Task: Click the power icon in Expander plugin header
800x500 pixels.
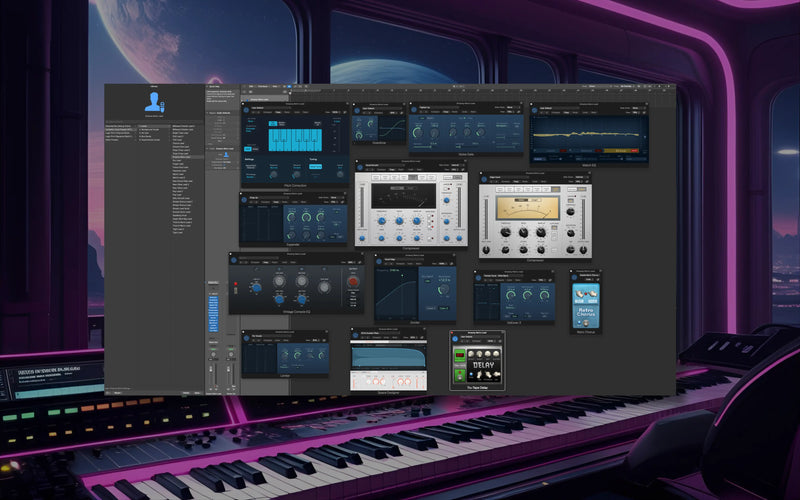Action: point(245,199)
